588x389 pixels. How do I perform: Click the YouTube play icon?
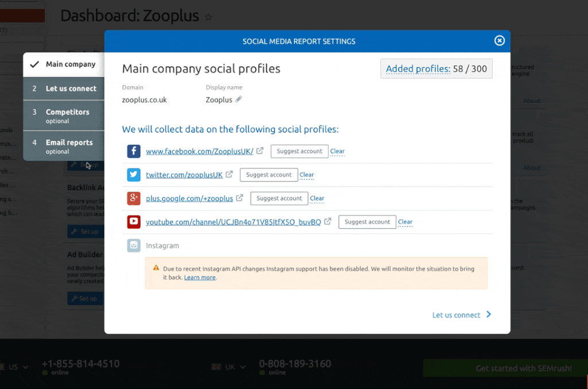click(133, 222)
